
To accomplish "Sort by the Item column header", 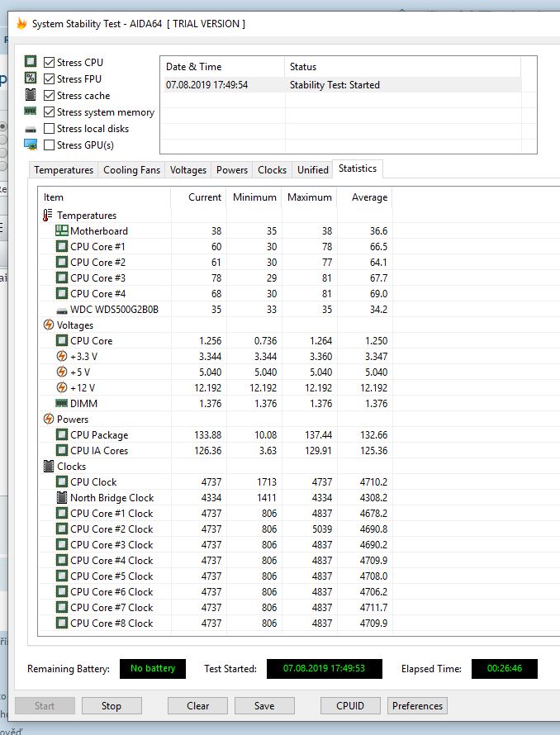I will [x=105, y=197].
